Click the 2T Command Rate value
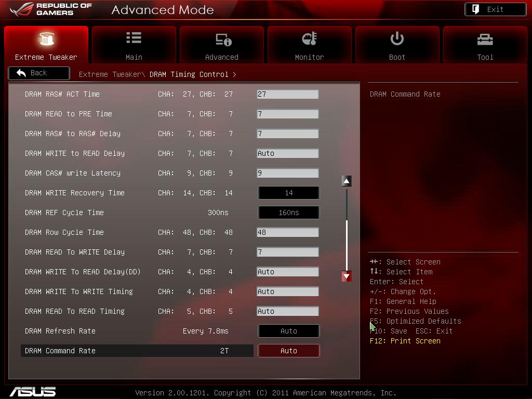Image resolution: width=532 pixels, height=399 pixels. pyautogui.click(x=224, y=351)
